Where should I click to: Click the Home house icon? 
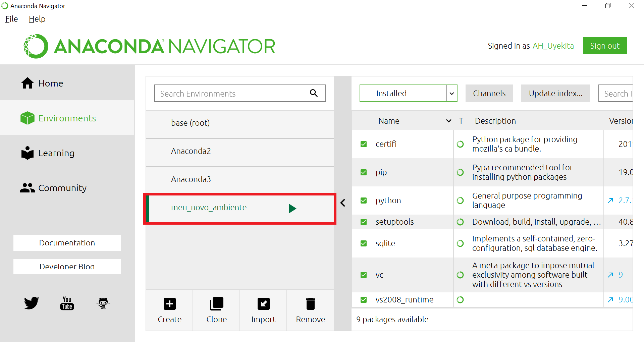tap(28, 83)
